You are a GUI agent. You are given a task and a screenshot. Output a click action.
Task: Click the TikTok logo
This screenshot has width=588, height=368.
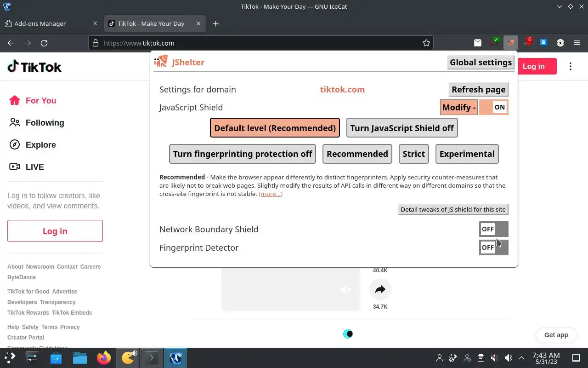click(x=34, y=67)
